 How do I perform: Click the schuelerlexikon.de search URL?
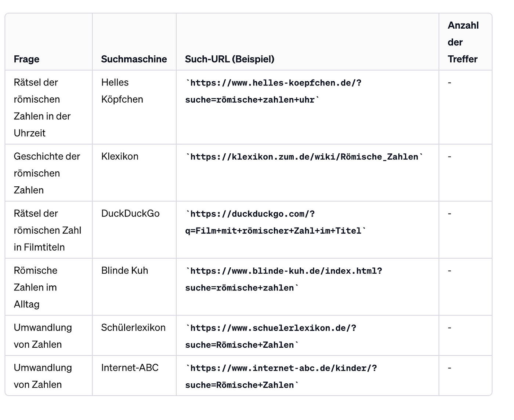coord(271,336)
